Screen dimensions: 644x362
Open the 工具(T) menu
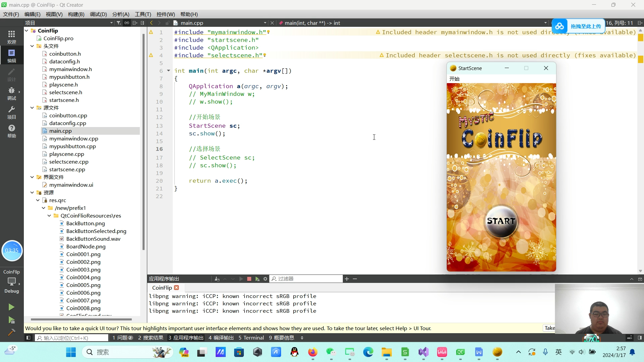tap(143, 14)
